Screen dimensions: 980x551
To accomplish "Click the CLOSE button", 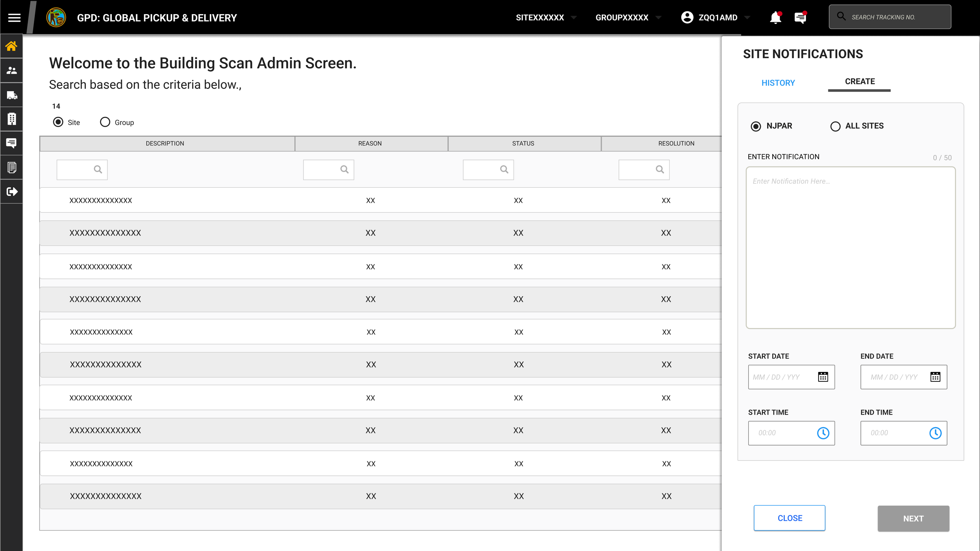I will pyautogui.click(x=789, y=518).
